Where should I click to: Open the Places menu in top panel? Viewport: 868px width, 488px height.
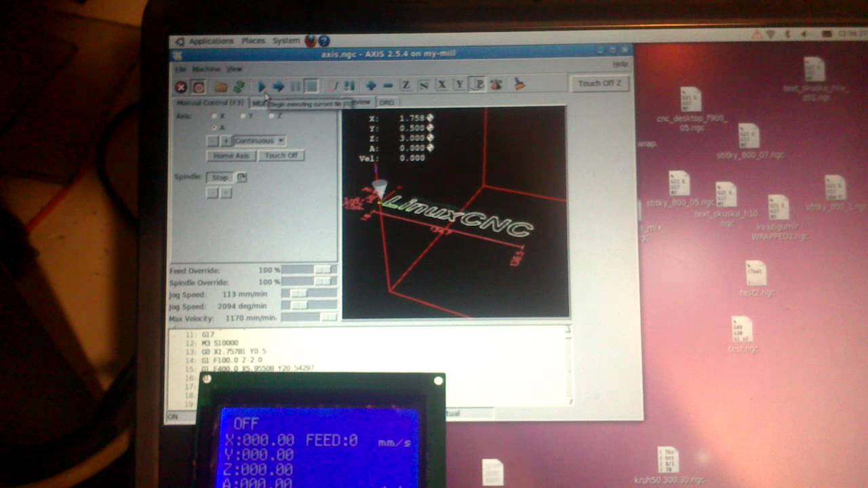point(254,41)
